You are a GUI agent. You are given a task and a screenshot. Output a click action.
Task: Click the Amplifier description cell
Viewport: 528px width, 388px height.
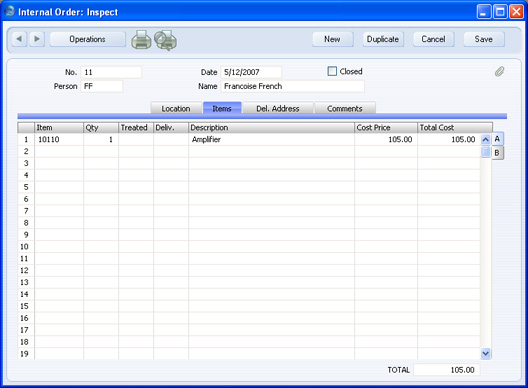[271, 139]
